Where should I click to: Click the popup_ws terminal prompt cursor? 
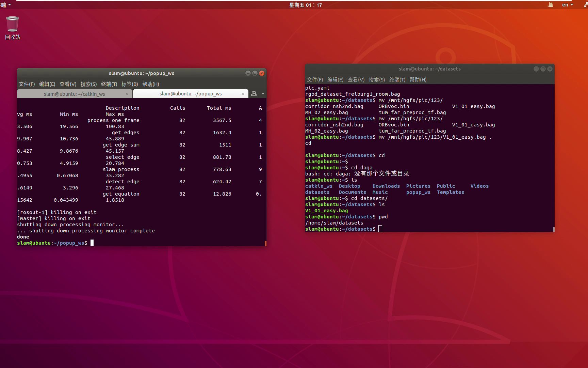[x=92, y=243]
